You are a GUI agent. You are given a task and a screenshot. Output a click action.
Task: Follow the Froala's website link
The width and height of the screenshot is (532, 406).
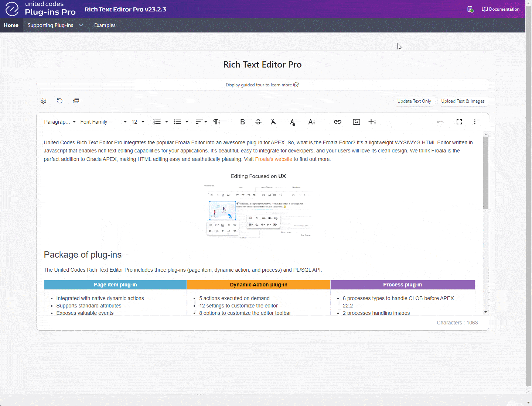pyautogui.click(x=273, y=159)
